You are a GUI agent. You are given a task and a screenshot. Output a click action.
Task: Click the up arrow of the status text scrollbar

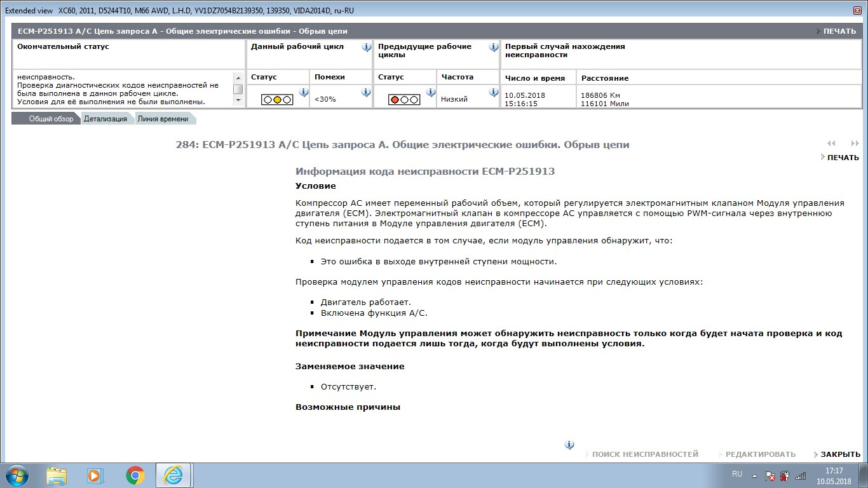(238, 78)
